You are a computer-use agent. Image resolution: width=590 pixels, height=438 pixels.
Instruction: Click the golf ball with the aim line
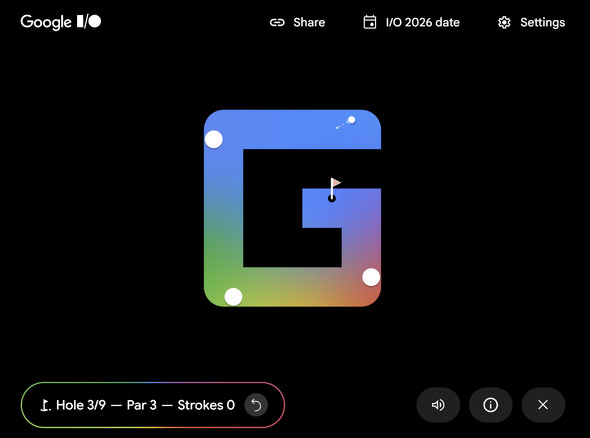[351, 120]
